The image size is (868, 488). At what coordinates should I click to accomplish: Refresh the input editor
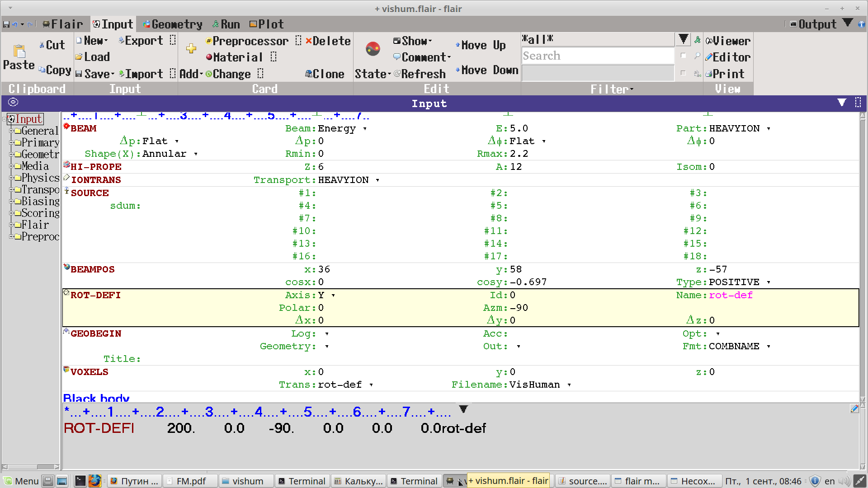[420, 74]
